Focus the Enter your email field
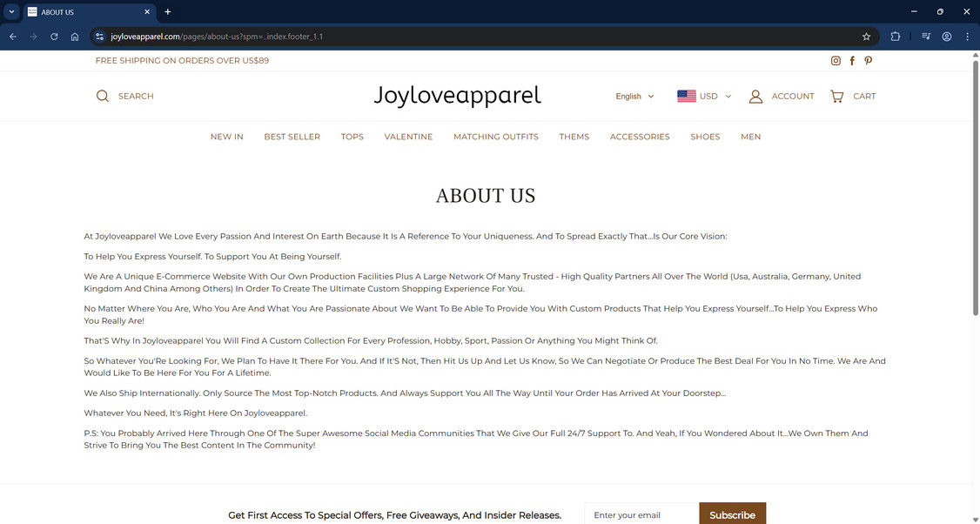This screenshot has width=980, height=524. [642, 514]
